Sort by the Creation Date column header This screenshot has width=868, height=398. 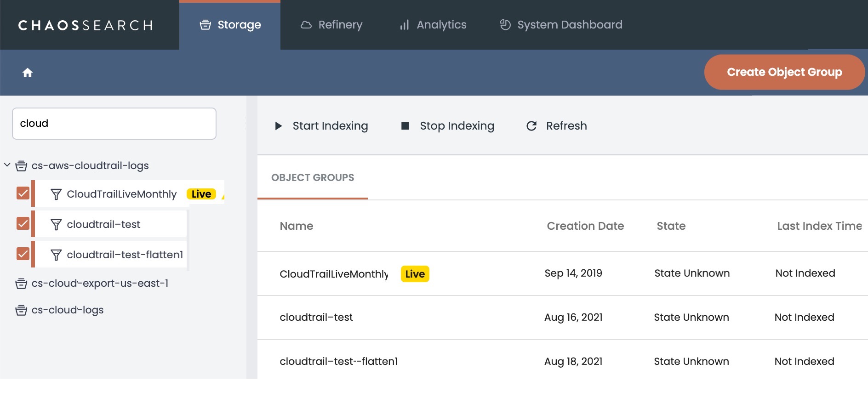tap(585, 226)
